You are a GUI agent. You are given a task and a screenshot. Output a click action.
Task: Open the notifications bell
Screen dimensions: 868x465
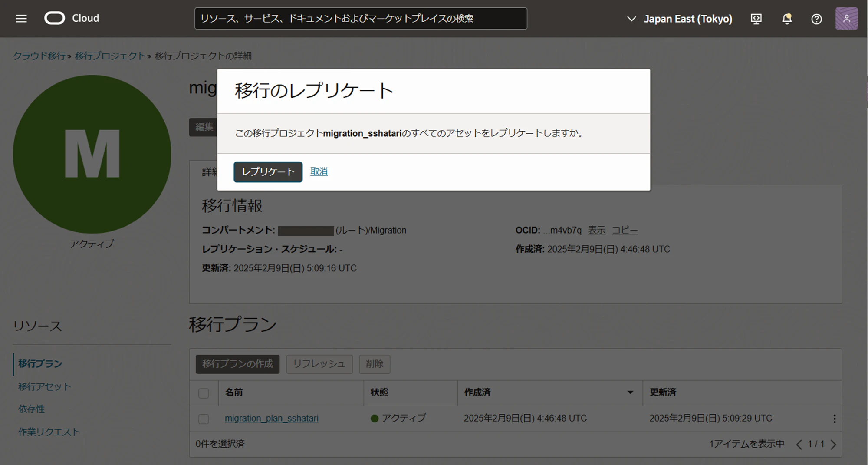click(787, 19)
